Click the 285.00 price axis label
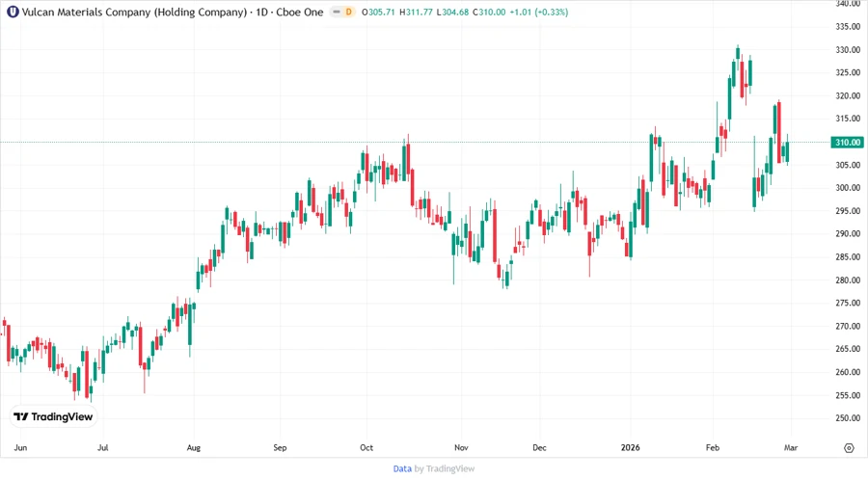 (x=848, y=256)
